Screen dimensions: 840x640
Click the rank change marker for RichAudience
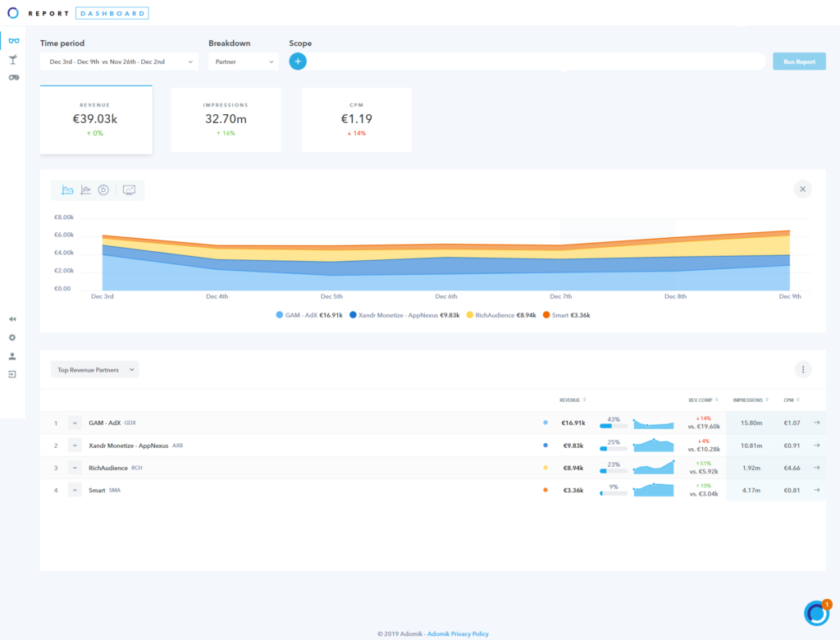click(75, 468)
